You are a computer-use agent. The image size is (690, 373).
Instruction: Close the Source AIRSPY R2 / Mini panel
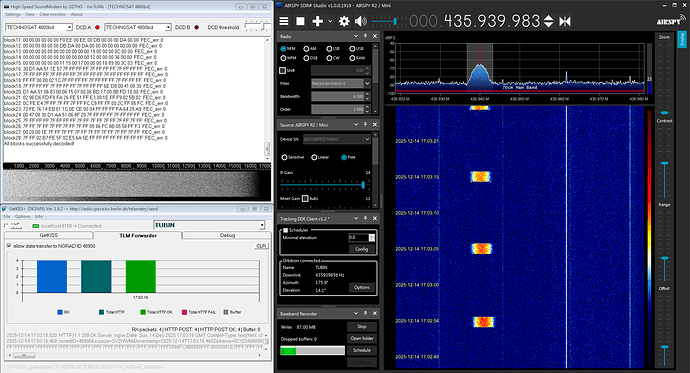375,124
